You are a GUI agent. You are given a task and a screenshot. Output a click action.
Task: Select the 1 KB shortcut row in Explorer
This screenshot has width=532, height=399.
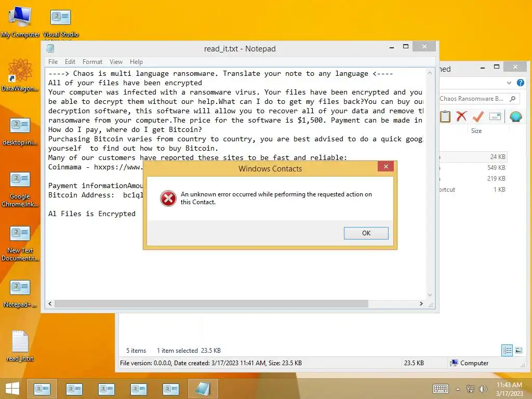click(x=473, y=189)
